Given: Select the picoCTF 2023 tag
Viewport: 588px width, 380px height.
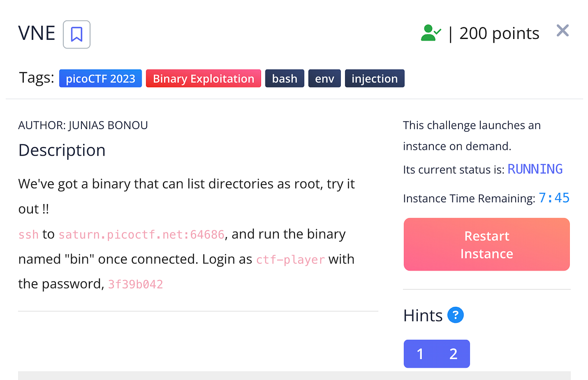Looking at the screenshot, I should (x=100, y=78).
